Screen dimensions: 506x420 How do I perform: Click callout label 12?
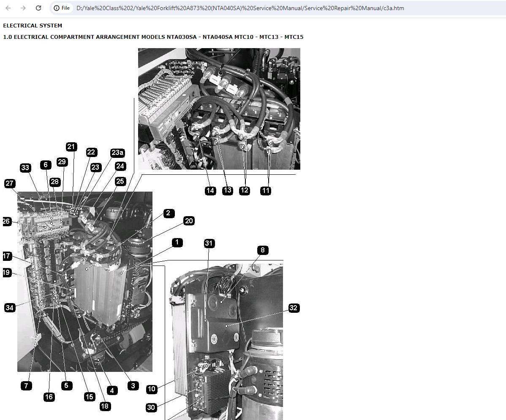pyautogui.click(x=245, y=190)
